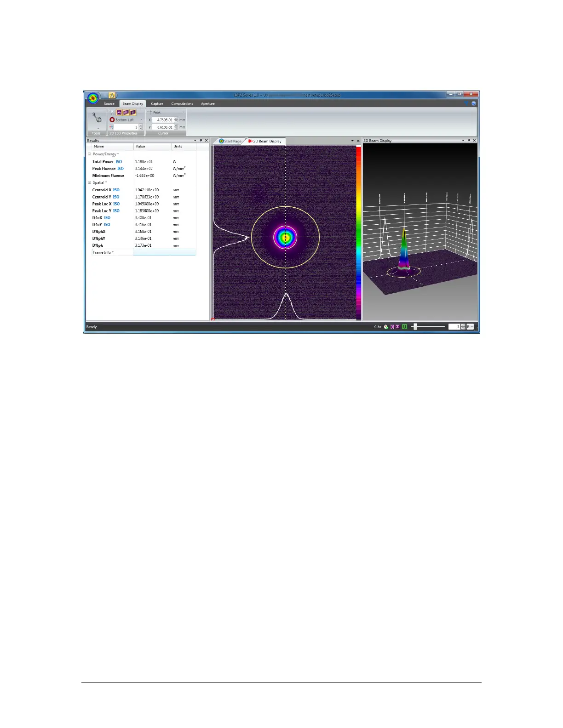Pin the Results panel
Viewport: 563px width, 728px height.
pyautogui.click(x=201, y=141)
